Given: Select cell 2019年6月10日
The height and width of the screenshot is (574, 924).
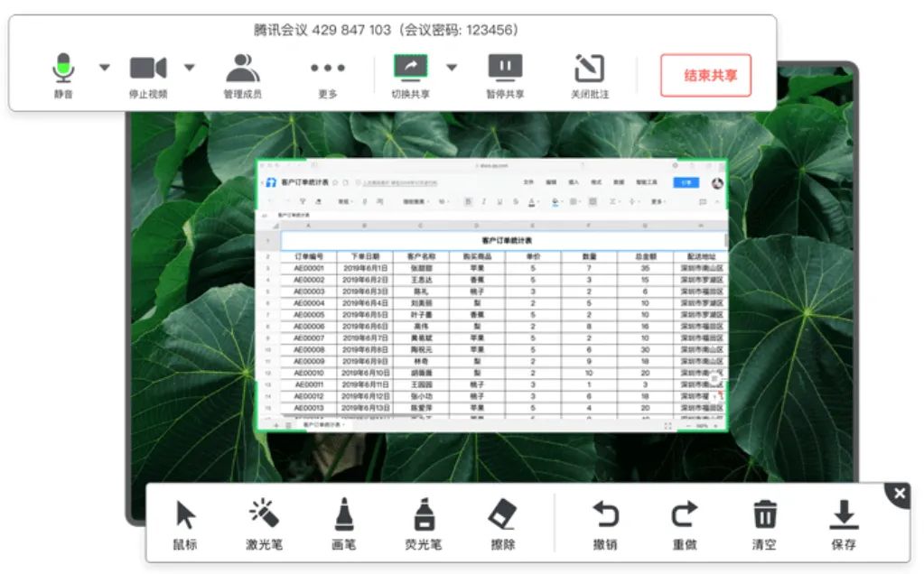Looking at the screenshot, I should click(365, 374).
